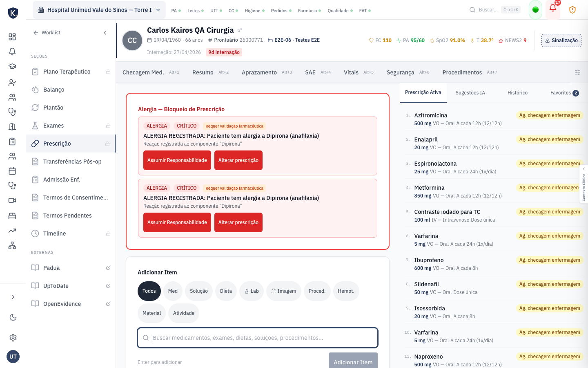Screen dimensions: 588x368
Task: Select the Proced. filter chip
Action: pyautogui.click(x=317, y=291)
